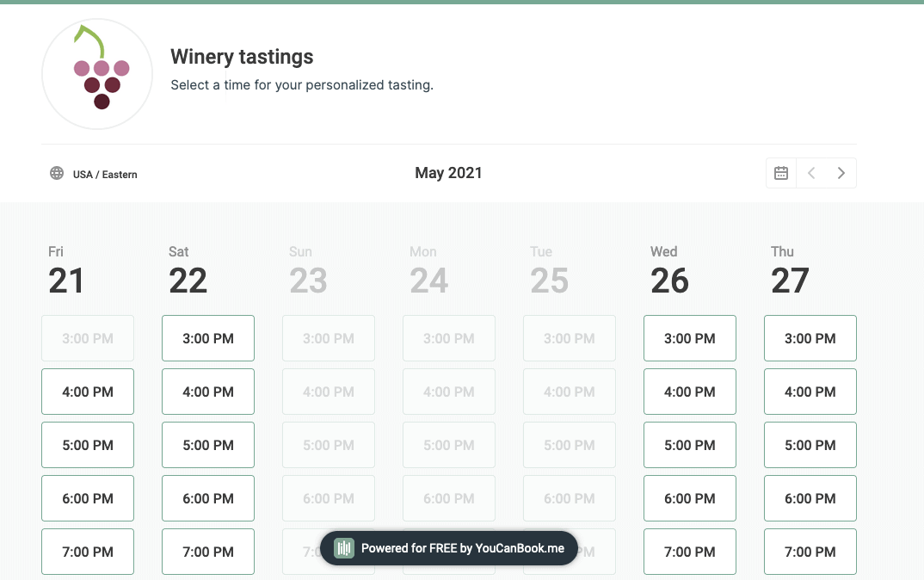Book Wednesday 26 at 6:00 PM
The width and height of the screenshot is (924, 580).
690,498
